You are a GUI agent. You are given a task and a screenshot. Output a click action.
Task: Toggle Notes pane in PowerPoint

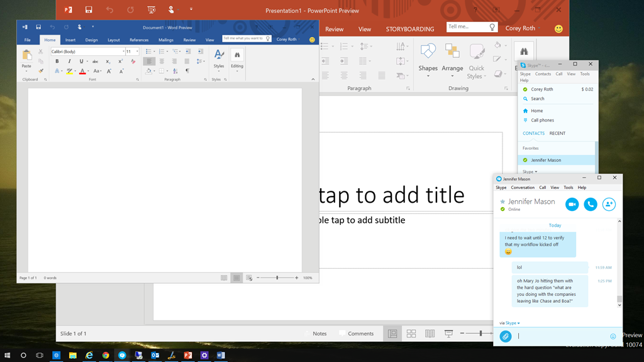pos(316,334)
